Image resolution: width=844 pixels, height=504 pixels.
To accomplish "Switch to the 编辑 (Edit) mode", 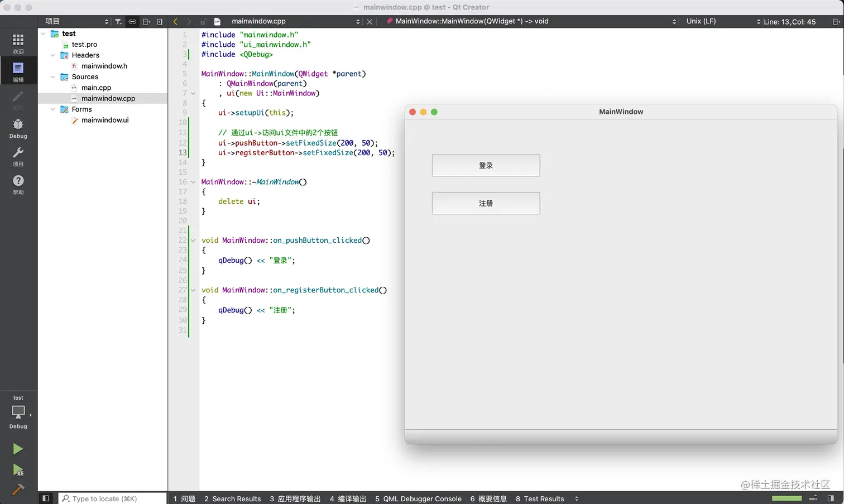I will pos(18,71).
